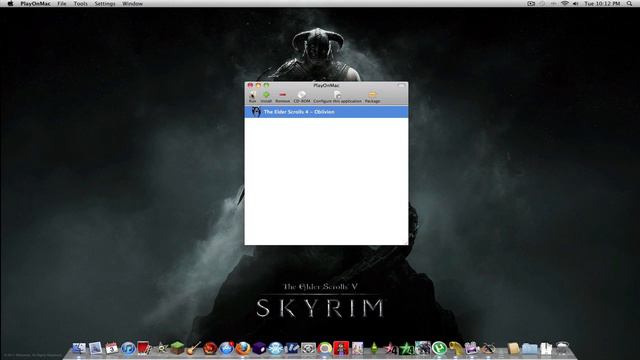Screen dimensions: 640x360
Task: Launch iTunes from the dock
Action: [x=128, y=348]
